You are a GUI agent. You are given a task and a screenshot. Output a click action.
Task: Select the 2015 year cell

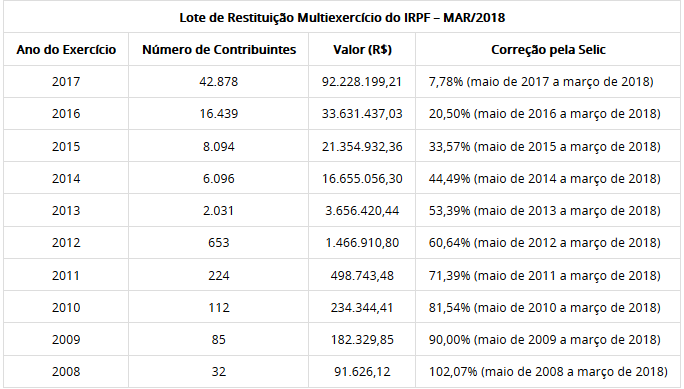pos(66,146)
